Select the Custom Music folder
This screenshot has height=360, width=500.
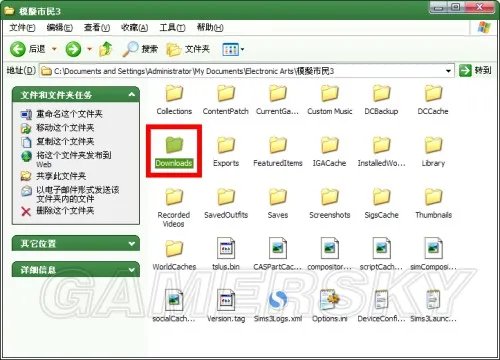point(330,100)
